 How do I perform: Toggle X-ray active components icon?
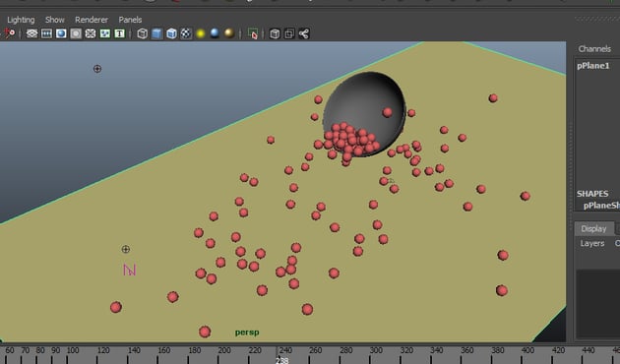[x=289, y=33]
